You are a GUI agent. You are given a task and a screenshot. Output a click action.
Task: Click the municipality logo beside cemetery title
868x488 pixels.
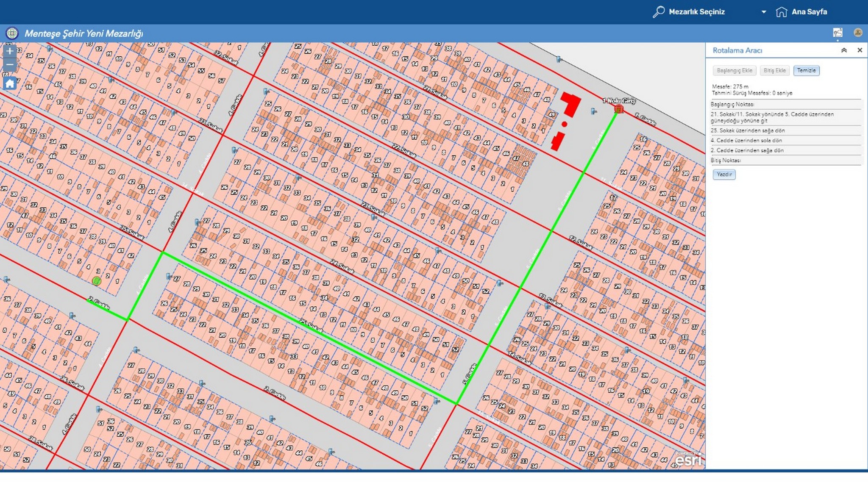12,33
